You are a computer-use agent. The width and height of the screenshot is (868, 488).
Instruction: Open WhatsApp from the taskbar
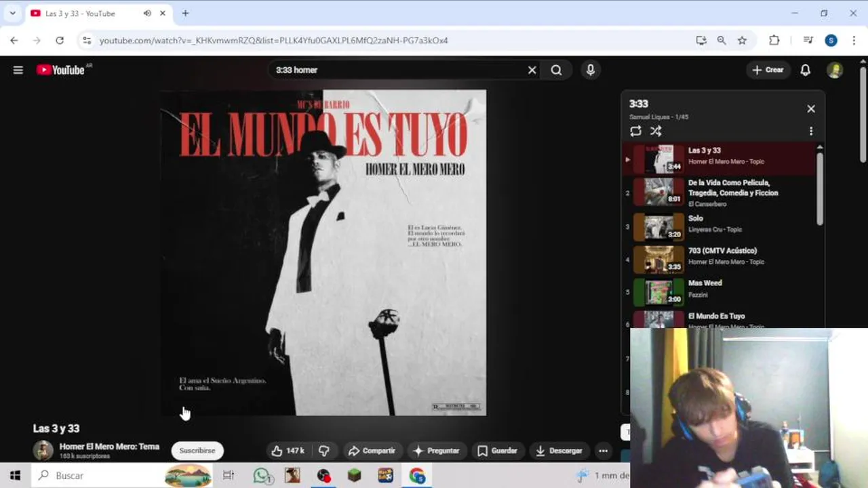262,476
